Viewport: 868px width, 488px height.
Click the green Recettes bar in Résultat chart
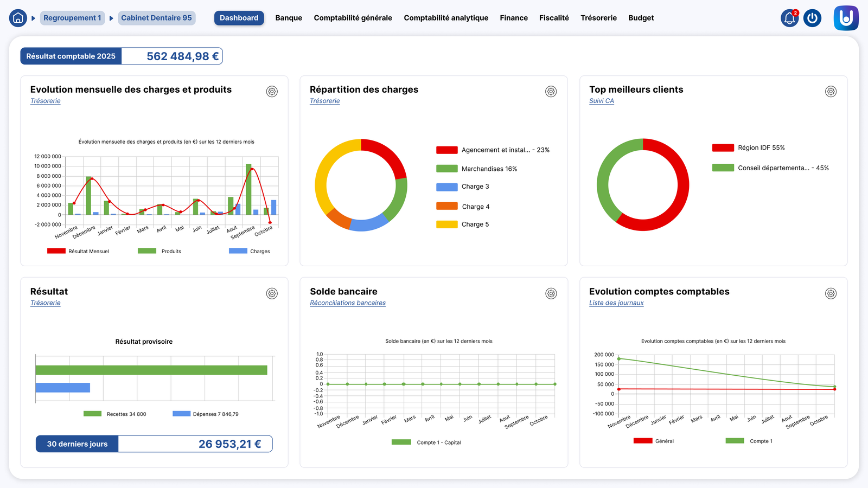151,370
